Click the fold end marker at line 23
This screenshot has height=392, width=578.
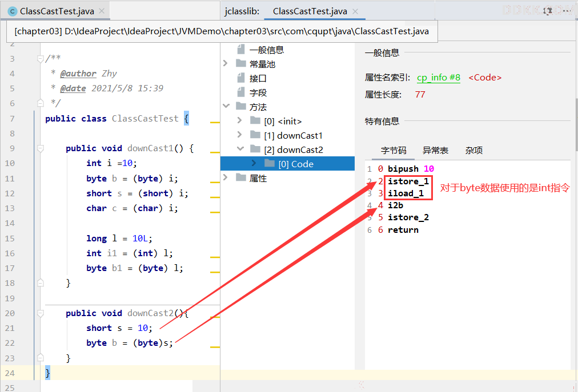[41, 358]
